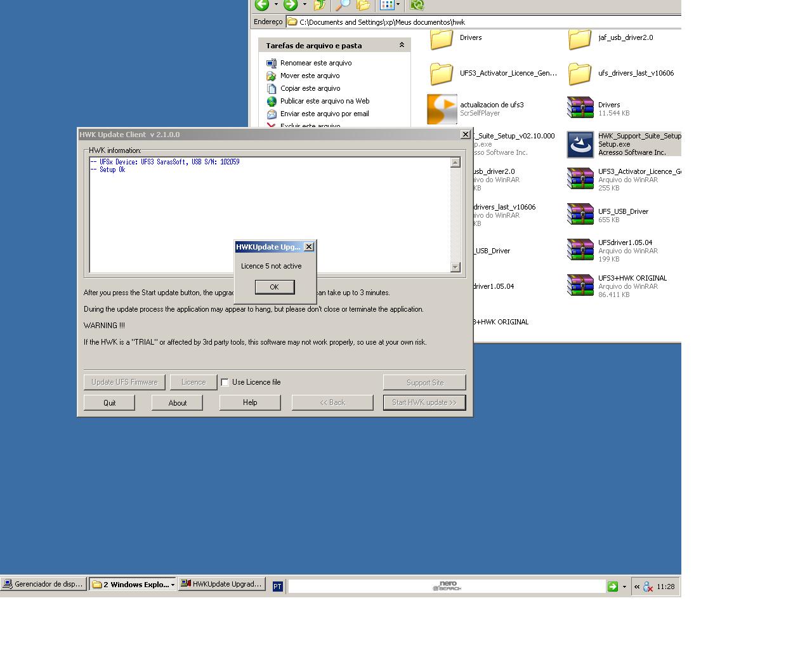The height and width of the screenshot is (650, 812).
Task: Click Mover este arquivo link
Action: pos(310,76)
